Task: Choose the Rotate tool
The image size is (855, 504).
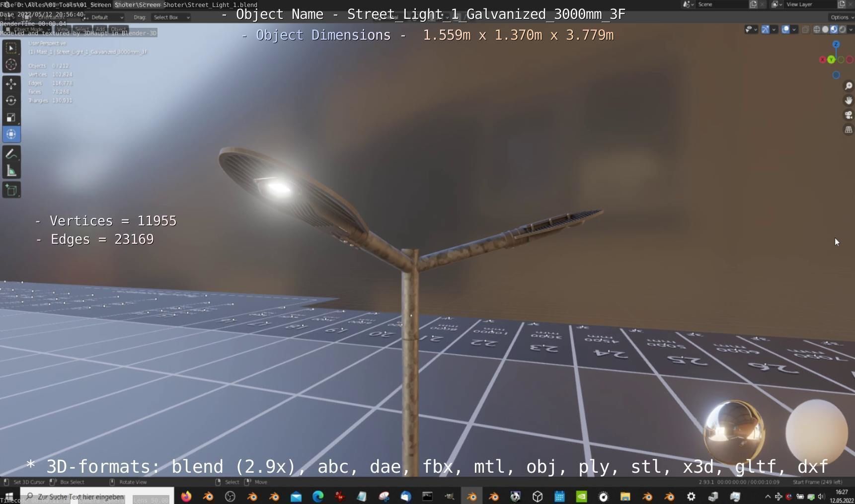Action: click(x=11, y=101)
